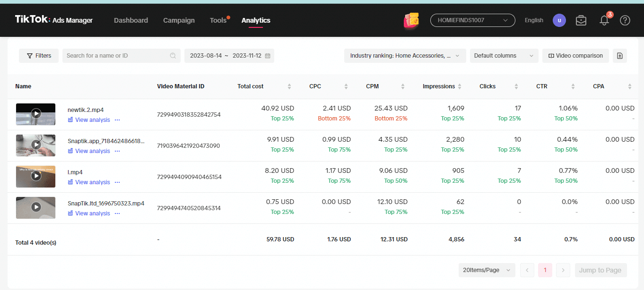This screenshot has width=644, height=290.
Task: Open notifications bell with badge 3
Action: click(x=605, y=19)
